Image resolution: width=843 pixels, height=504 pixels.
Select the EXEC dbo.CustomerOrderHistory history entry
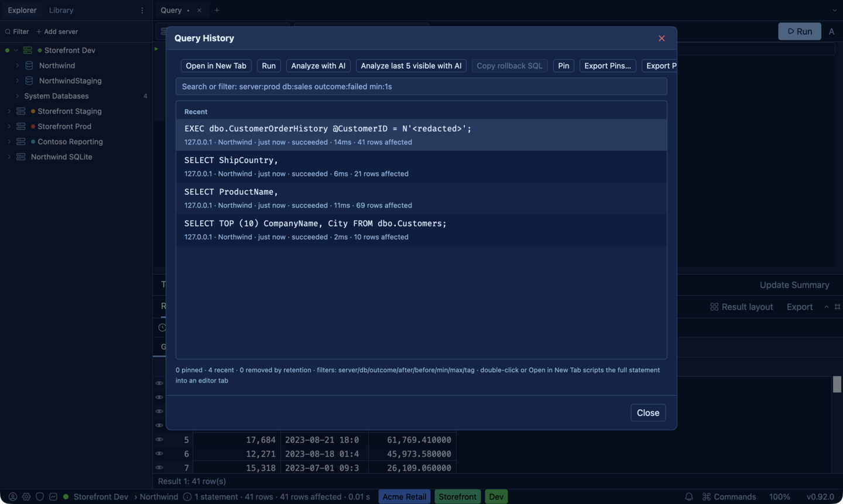(x=421, y=135)
